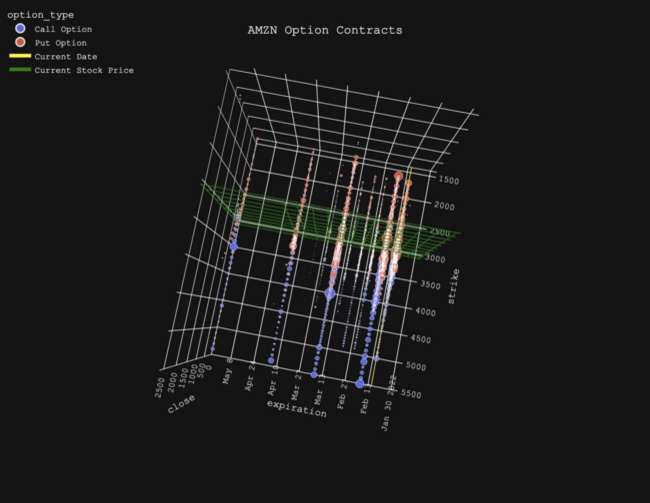Click the blue Call Option legend marker
Image resolution: width=650 pixels, height=503 pixels.
(20, 29)
